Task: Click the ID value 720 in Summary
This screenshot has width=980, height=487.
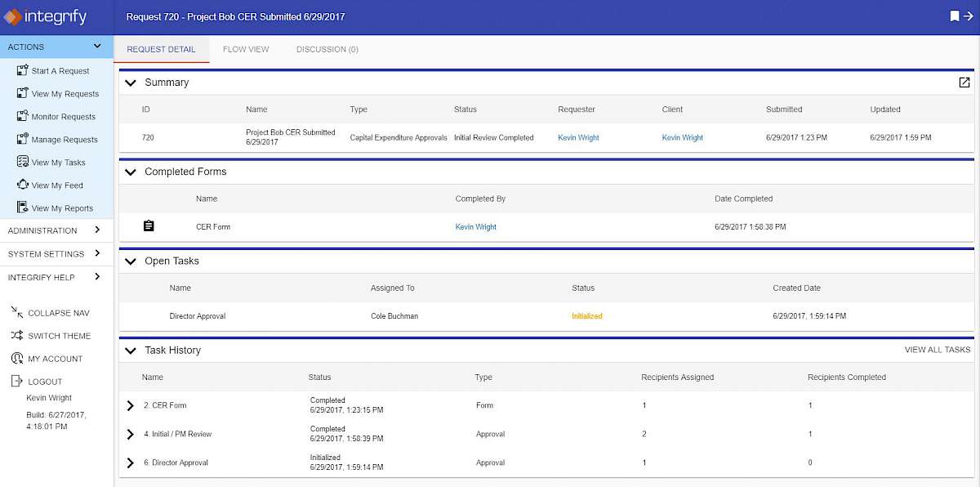Action: [x=147, y=137]
